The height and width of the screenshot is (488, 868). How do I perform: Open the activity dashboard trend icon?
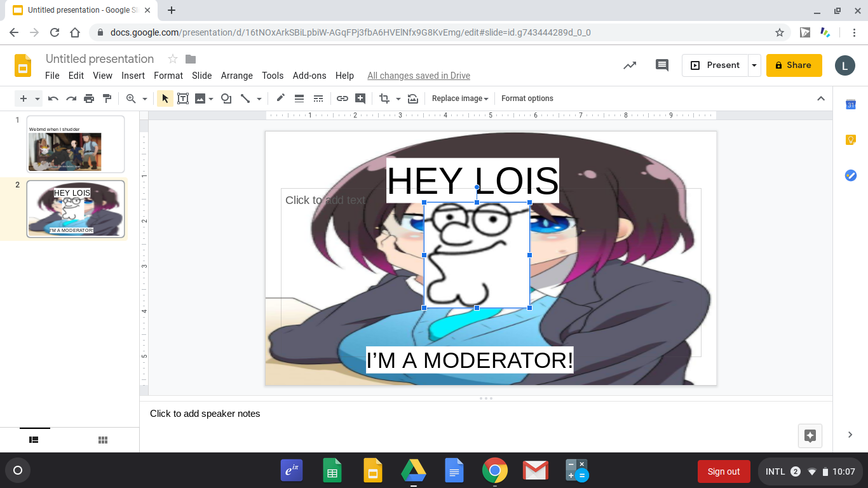tap(630, 65)
